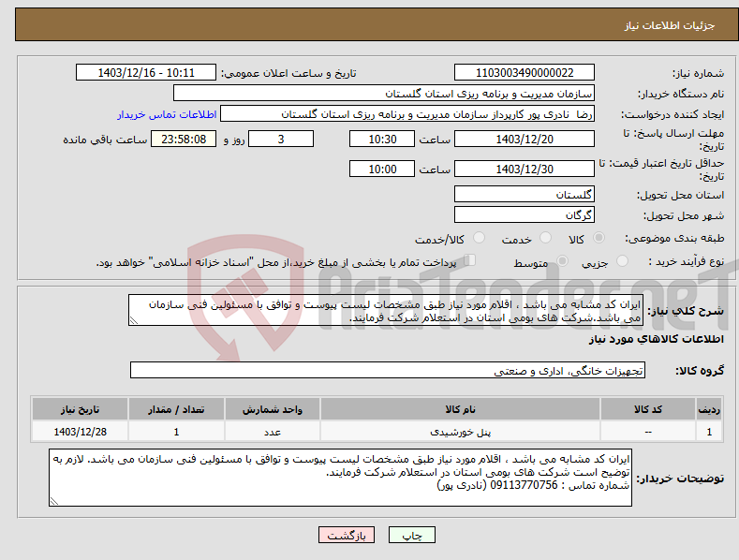Screen dimensions: 739x560
Task: Click the ساعت باقی مانده label
Action: click(105, 140)
